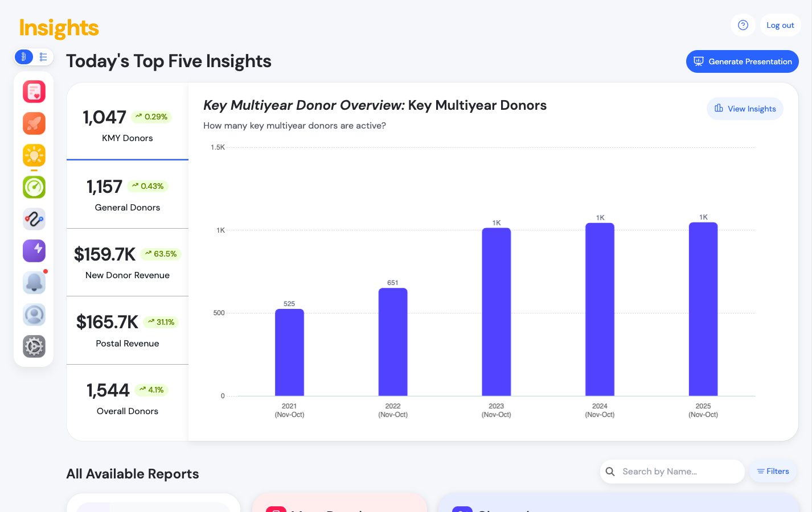Open the notifications bell icon

coord(34,282)
